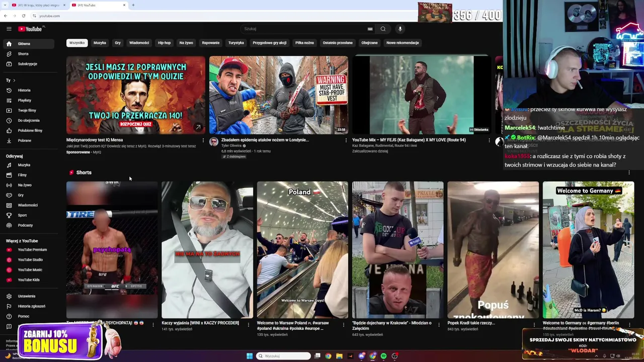
Task: Open the Welcome to Germany short thumbnail
Action: [588, 250]
